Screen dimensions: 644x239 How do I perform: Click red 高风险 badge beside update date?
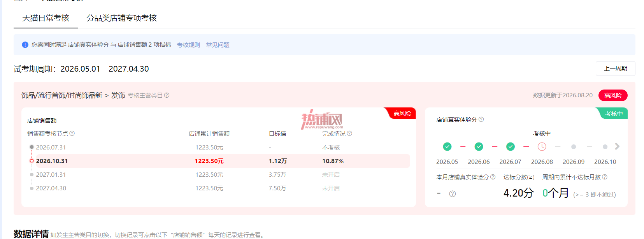click(613, 95)
